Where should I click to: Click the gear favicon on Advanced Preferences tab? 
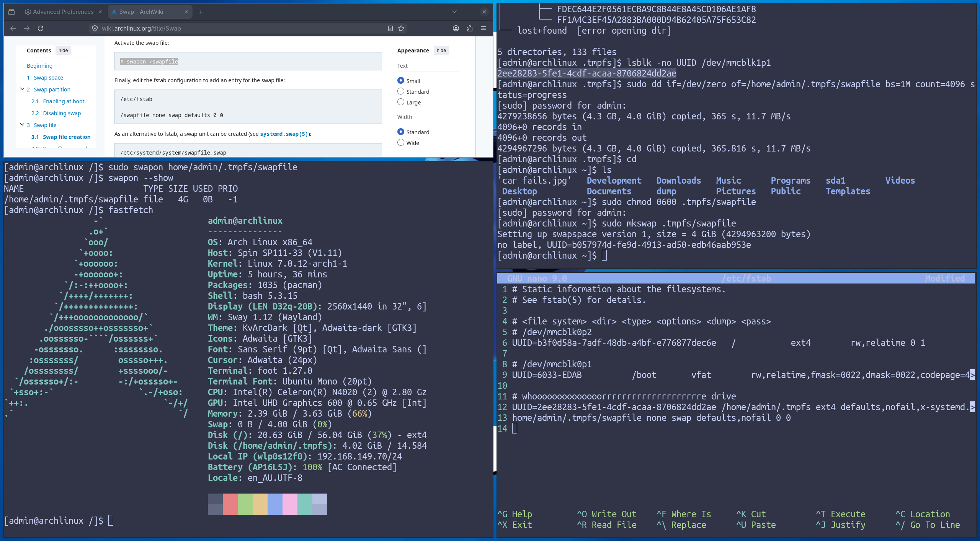coord(28,12)
